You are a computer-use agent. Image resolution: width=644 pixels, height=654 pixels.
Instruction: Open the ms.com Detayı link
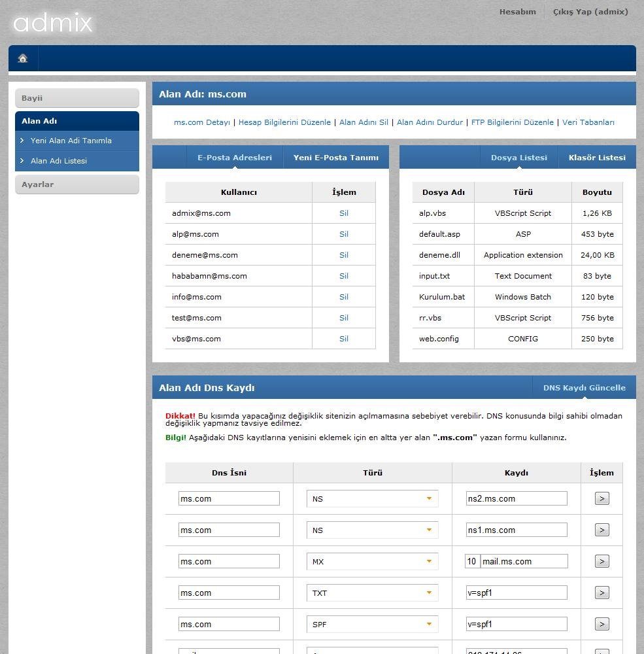click(201, 122)
